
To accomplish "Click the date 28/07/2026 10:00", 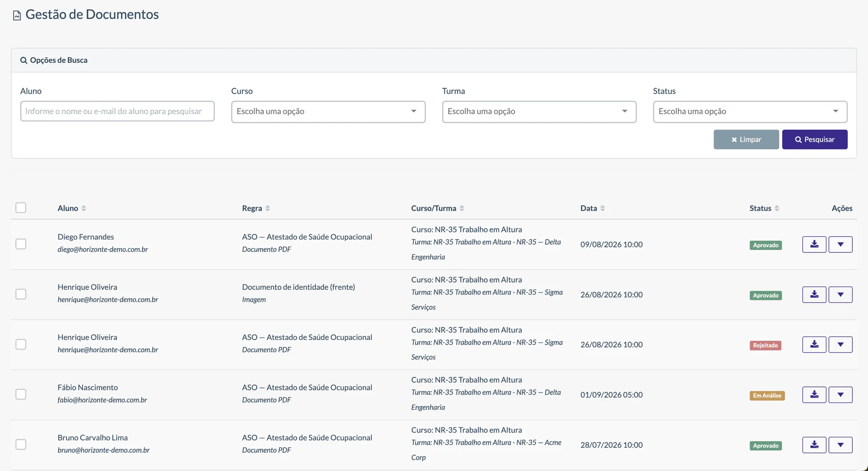I will coord(612,445).
